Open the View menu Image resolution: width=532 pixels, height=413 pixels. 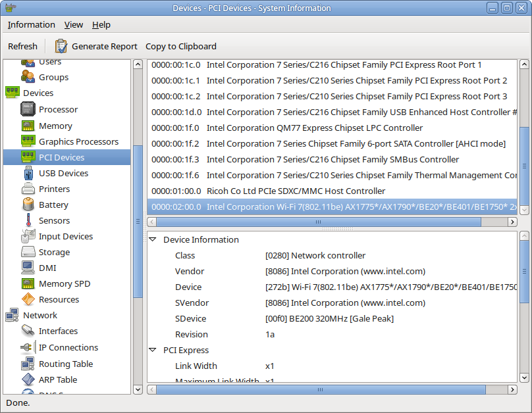pyautogui.click(x=74, y=25)
